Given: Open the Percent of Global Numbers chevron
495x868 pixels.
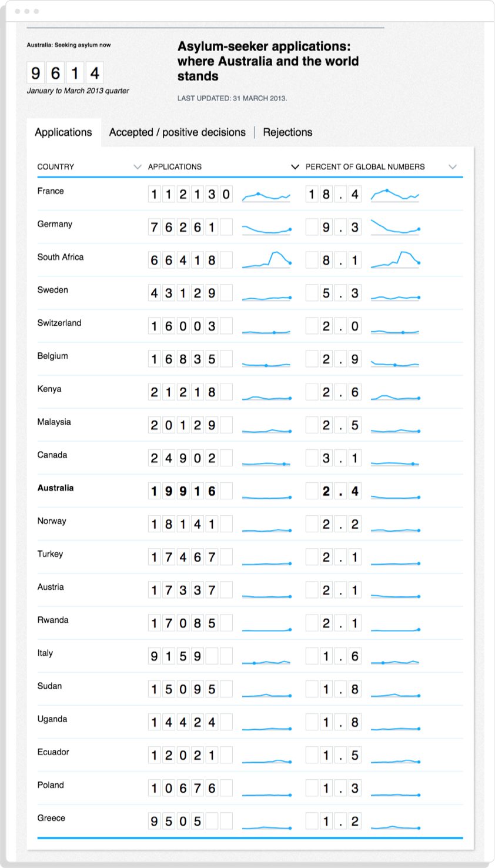Looking at the screenshot, I should click(x=453, y=167).
